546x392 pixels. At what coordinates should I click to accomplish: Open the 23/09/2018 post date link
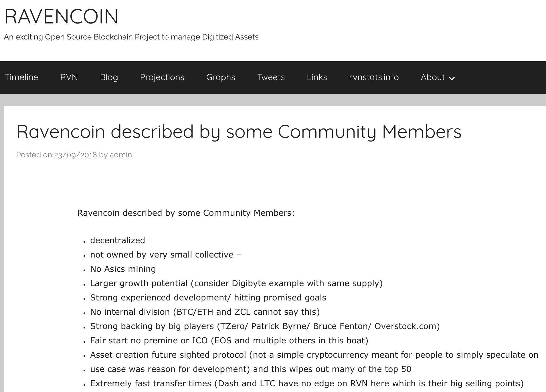(76, 155)
